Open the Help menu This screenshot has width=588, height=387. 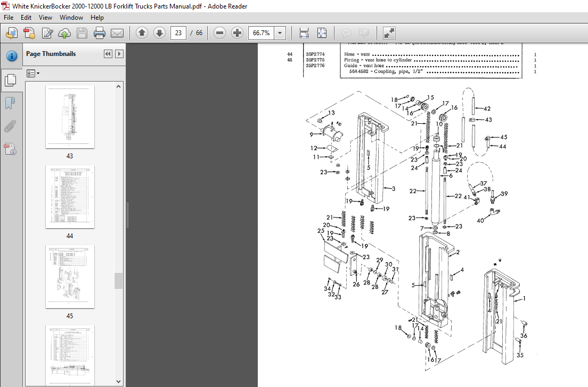pos(97,17)
